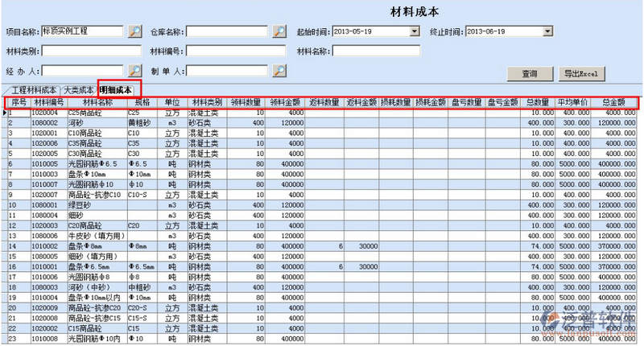Click the 导出Excel button

581,73
